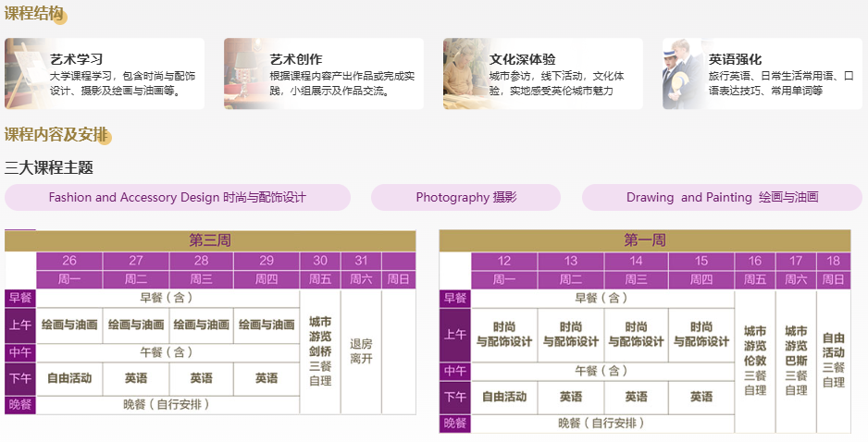Click the 艺术学习 card title
This screenshot has height=442, width=868.
click(x=77, y=59)
